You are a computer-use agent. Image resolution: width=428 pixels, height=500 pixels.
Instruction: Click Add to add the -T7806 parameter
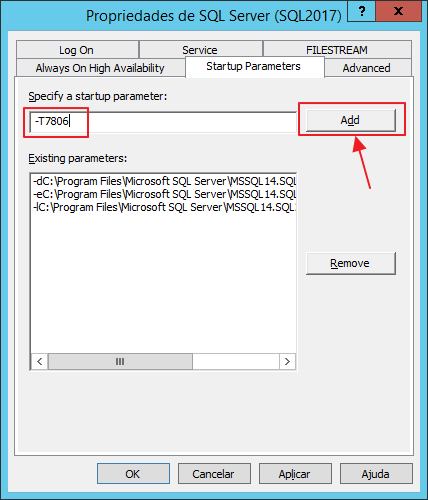pos(351,120)
